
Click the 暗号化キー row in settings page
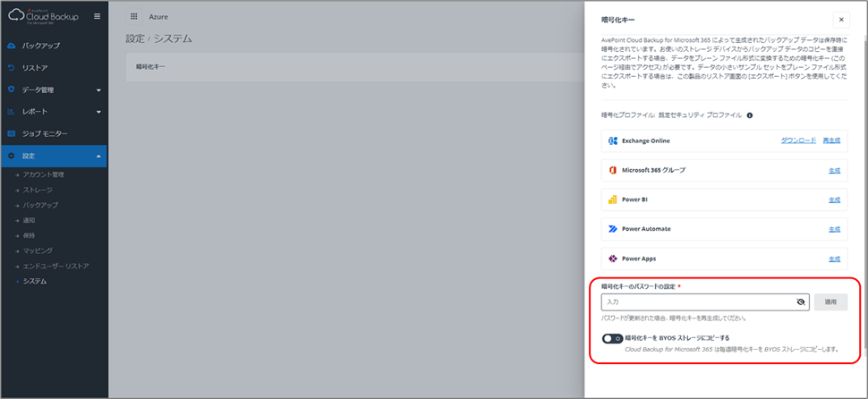click(355, 67)
